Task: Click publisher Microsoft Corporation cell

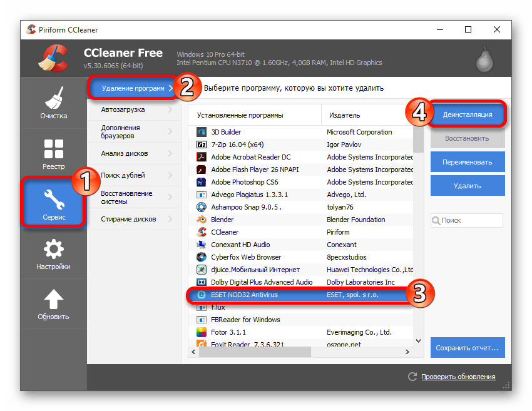Action: [359, 132]
